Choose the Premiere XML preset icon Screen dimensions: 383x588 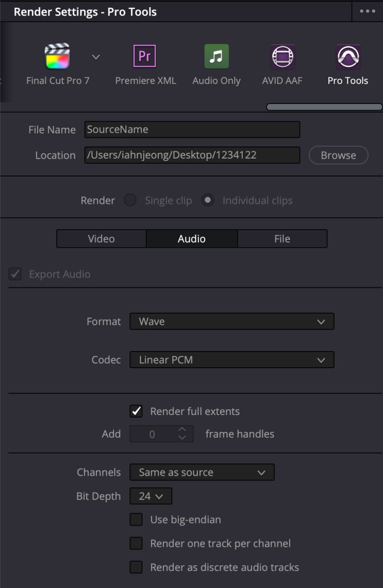click(145, 57)
